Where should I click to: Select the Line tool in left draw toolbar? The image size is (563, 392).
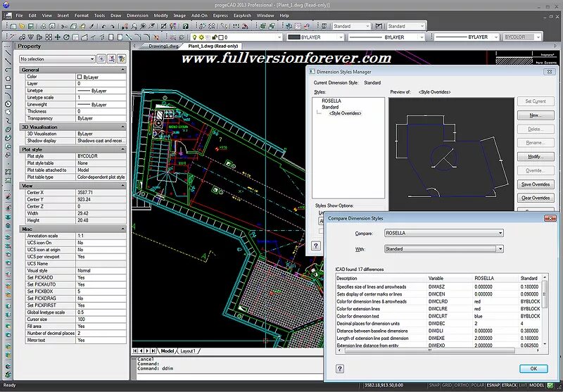(8, 53)
